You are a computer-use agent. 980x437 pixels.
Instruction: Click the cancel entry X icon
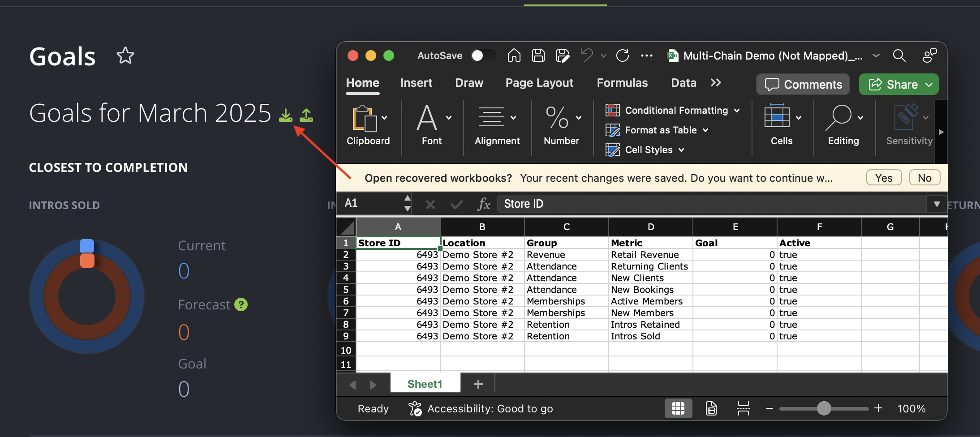[430, 205]
